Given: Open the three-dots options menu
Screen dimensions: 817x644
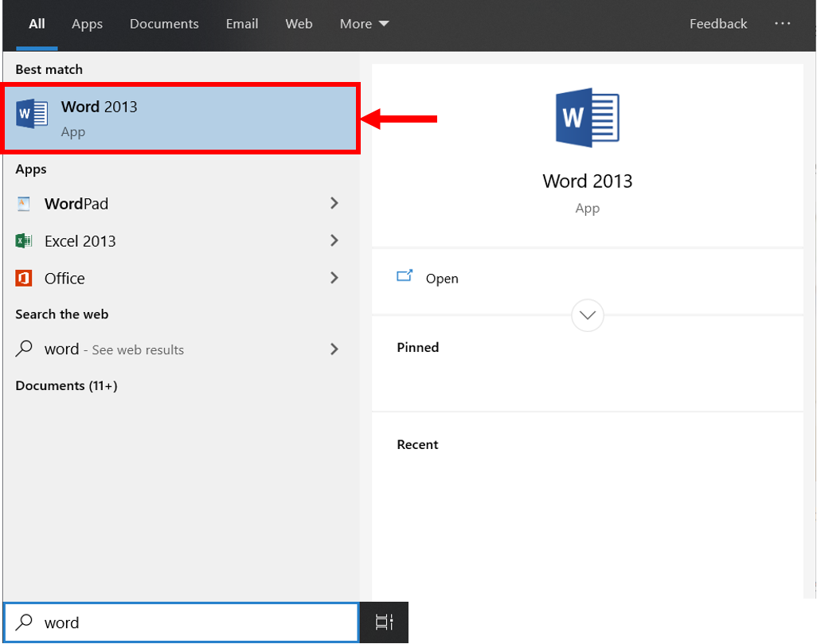Looking at the screenshot, I should (x=782, y=23).
